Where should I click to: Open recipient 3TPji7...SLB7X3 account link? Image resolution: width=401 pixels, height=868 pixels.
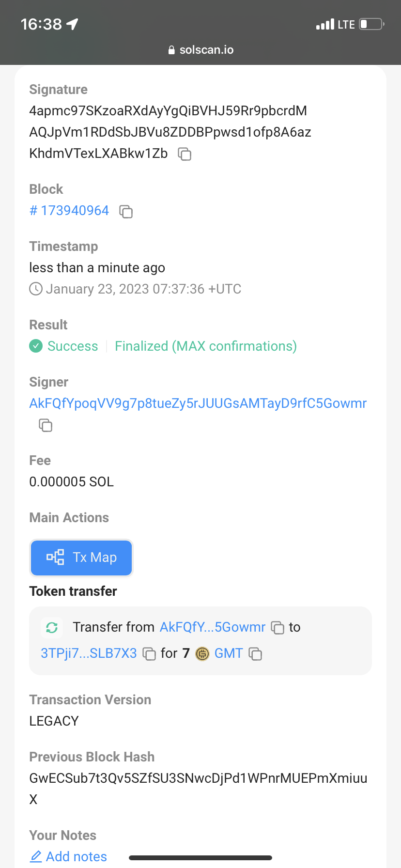89,653
